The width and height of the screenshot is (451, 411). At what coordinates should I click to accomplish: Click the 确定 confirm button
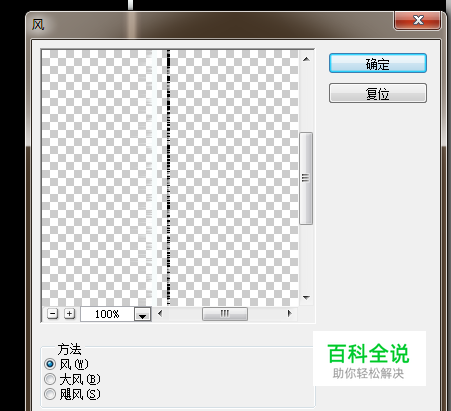click(x=378, y=63)
